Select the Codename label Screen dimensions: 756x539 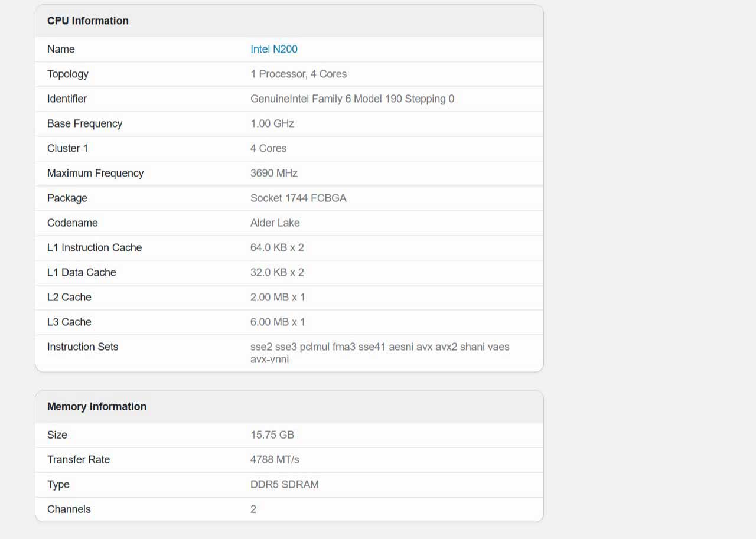72,223
